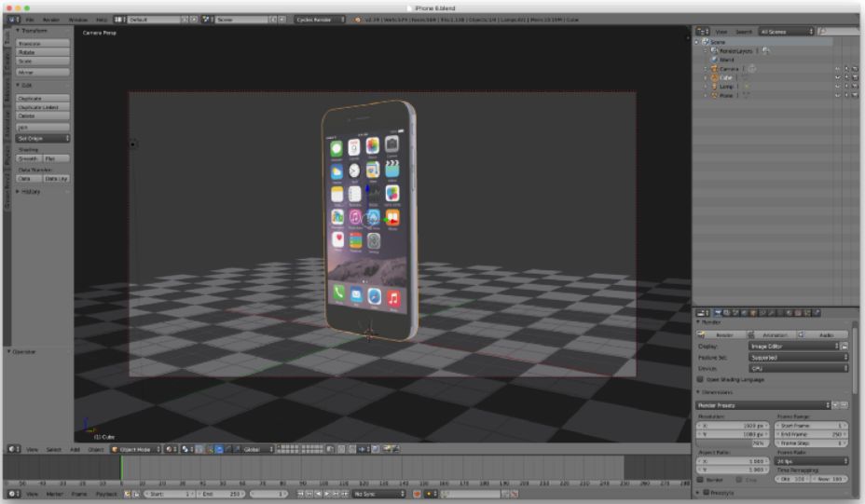Click the add render preset plus icon
The width and height of the screenshot is (865, 504).
point(835,404)
